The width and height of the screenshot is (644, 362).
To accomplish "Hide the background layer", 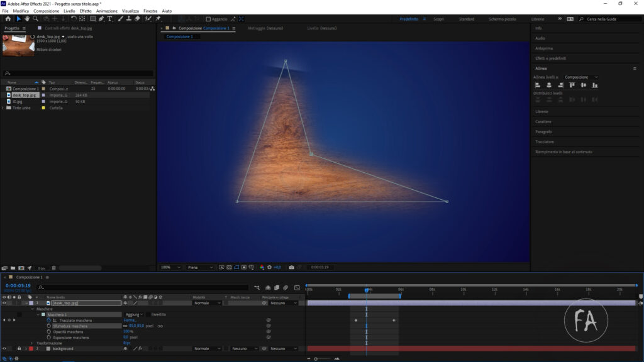I will [x=4, y=348].
